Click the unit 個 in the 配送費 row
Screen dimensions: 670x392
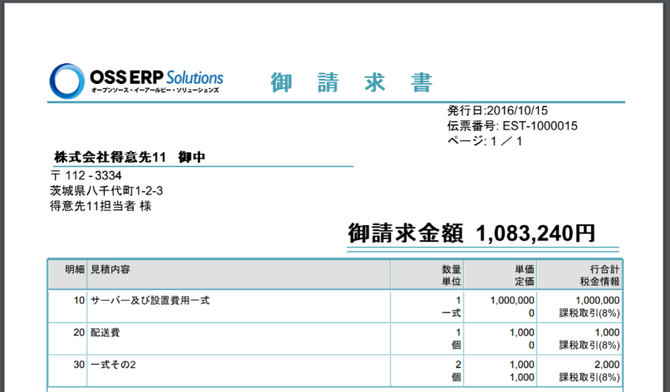[456, 345]
